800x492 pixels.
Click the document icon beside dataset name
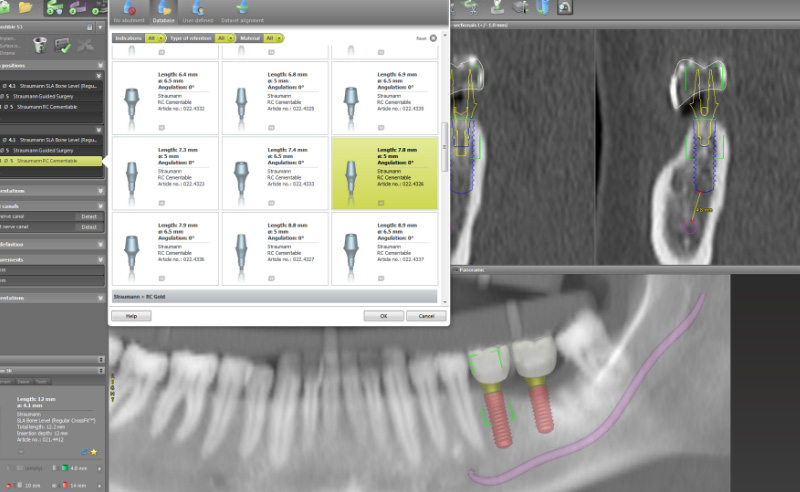[90, 27]
